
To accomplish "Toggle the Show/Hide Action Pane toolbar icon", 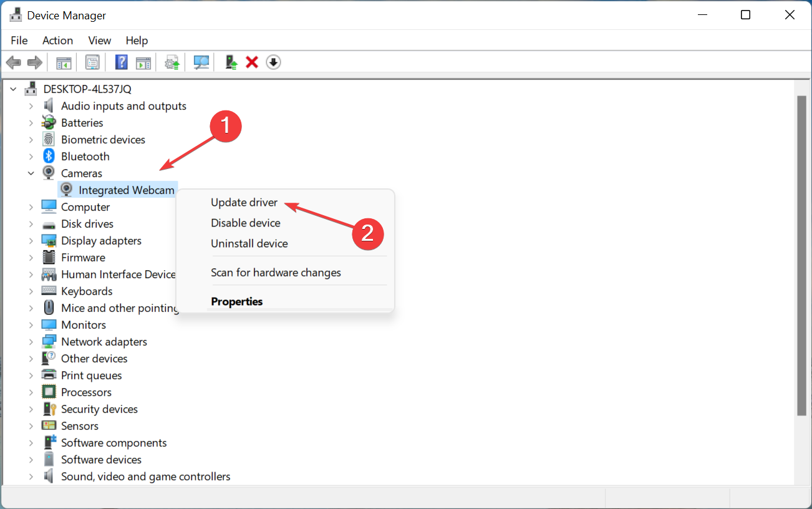I will pos(143,62).
